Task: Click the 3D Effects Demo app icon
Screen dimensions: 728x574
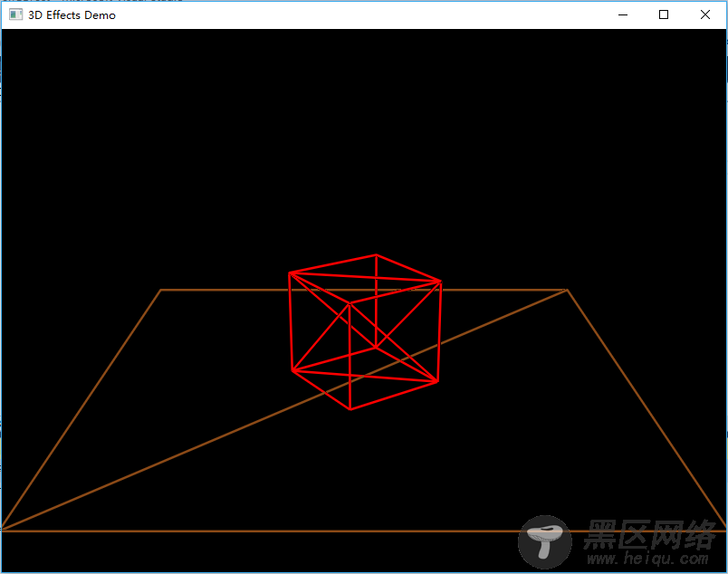Action: [x=15, y=14]
